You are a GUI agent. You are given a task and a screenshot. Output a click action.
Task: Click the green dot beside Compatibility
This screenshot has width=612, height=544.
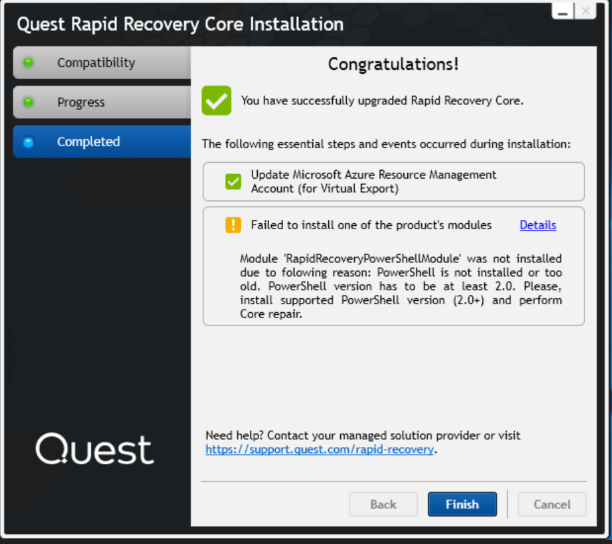click(x=28, y=62)
